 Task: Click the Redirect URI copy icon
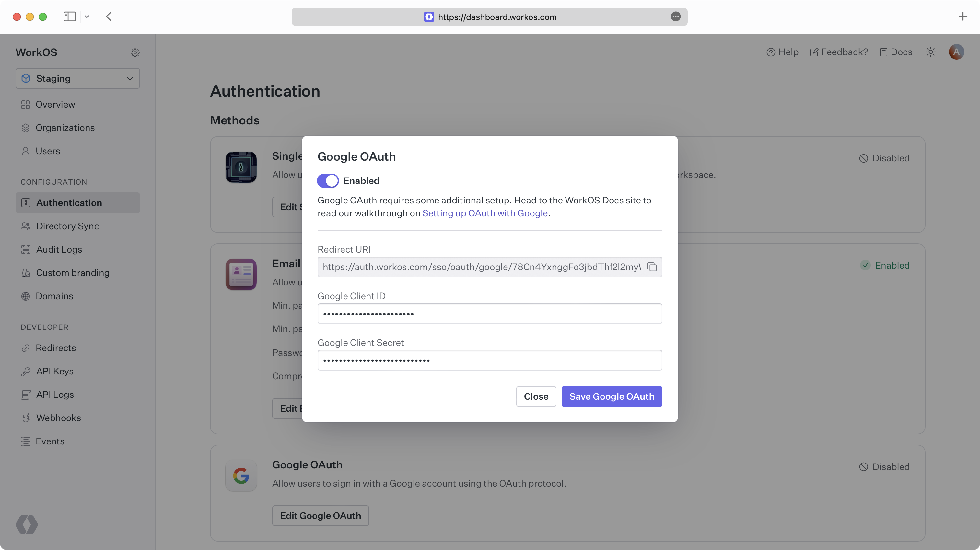[651, 266]
